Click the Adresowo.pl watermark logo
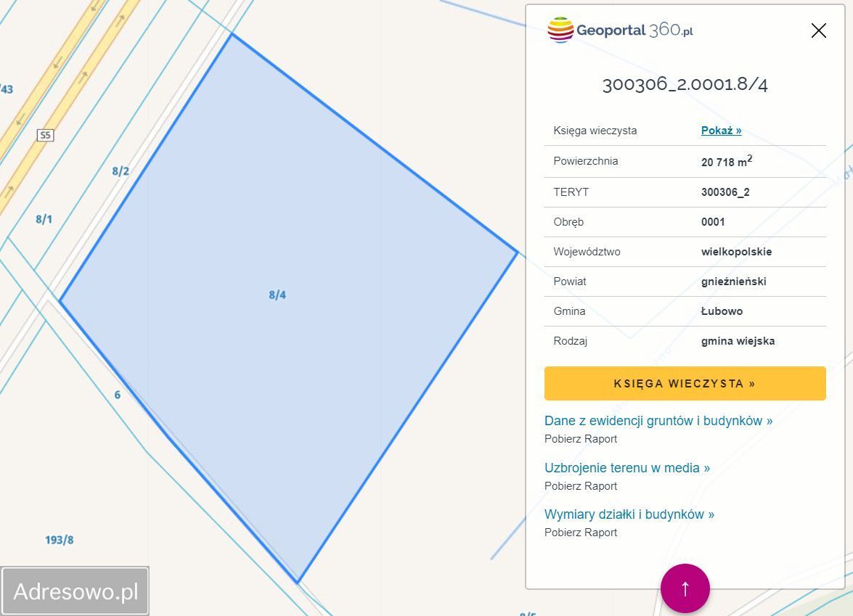Image resolution: width=853 pixels, height=616 pixels. click(x=75, y=591)
